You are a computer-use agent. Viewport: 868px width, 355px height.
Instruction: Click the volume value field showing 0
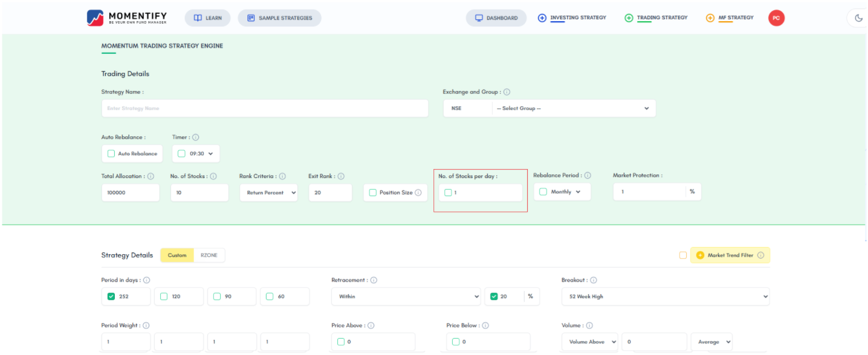tap(654, 342)
